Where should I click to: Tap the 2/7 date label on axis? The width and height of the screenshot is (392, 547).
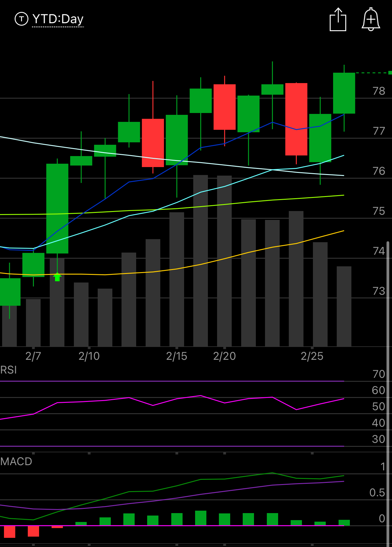click(x=33, y=356)
